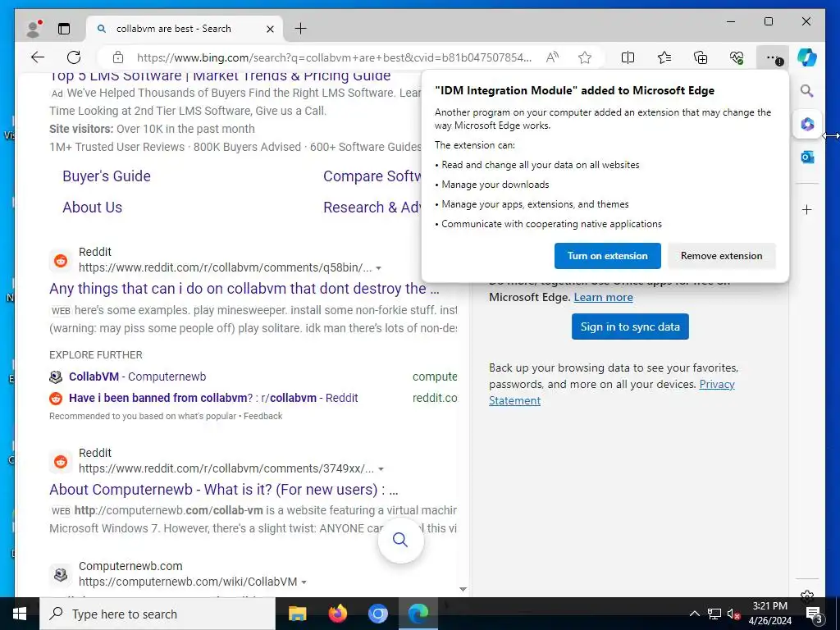Open the Compare Software ad link
The image size is (840, 630).
[x=372, y=176]
